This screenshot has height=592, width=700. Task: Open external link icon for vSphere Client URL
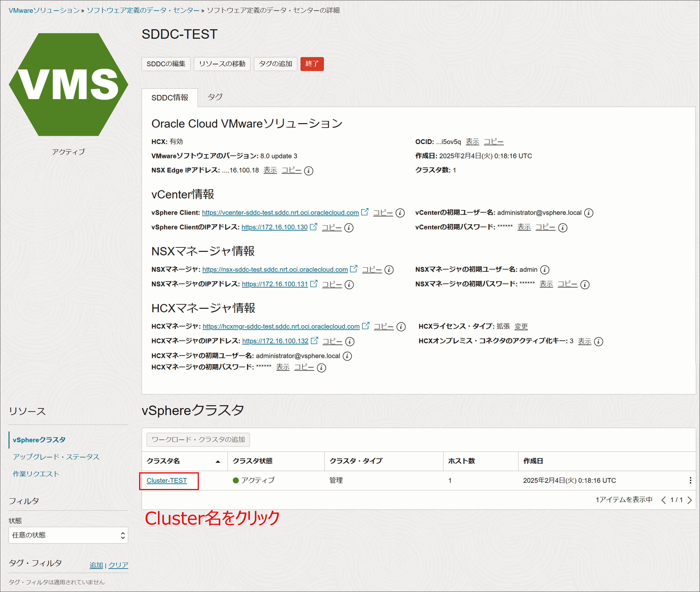[x=365, y=212]
